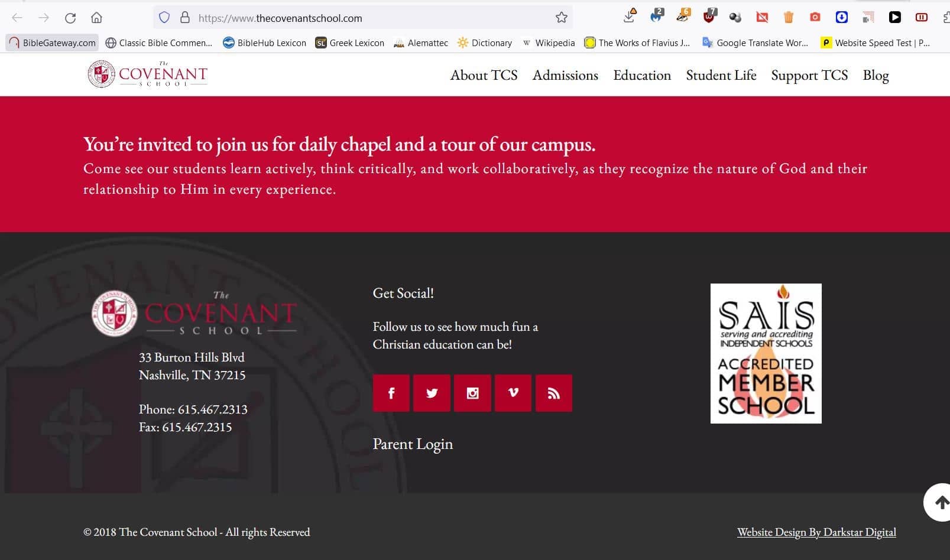Open The Works of Flavius Josephus bookmark
This screenshot has height=560, width=950.
point(637,43)
